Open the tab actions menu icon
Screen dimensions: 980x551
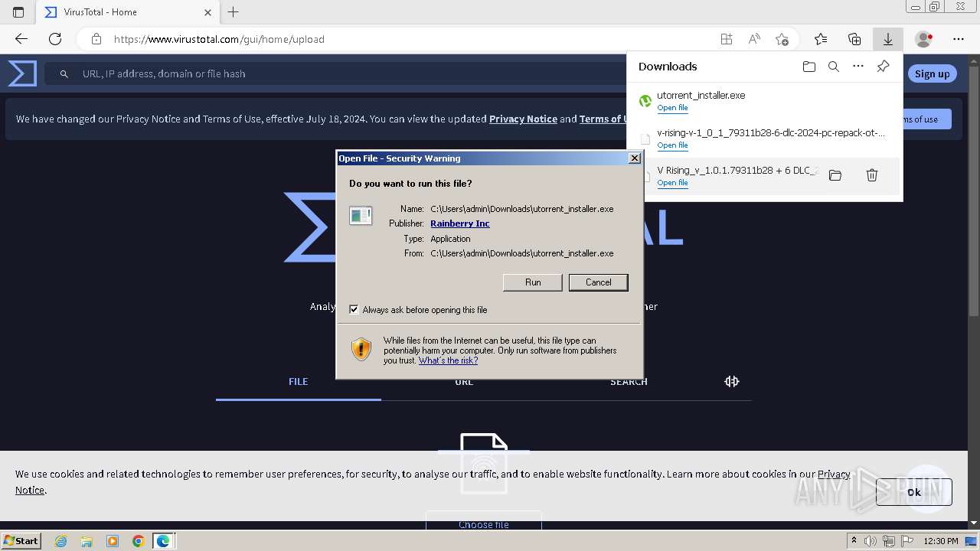pyautogui.click(x=18, y=12)
